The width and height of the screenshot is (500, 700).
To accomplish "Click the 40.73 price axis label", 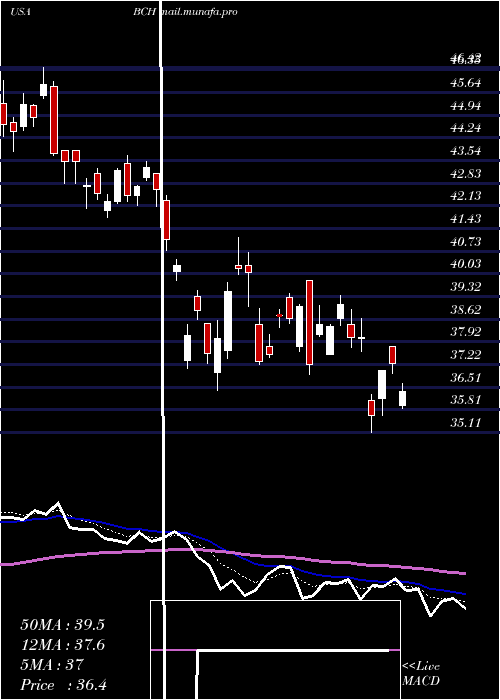I will 466,242.
